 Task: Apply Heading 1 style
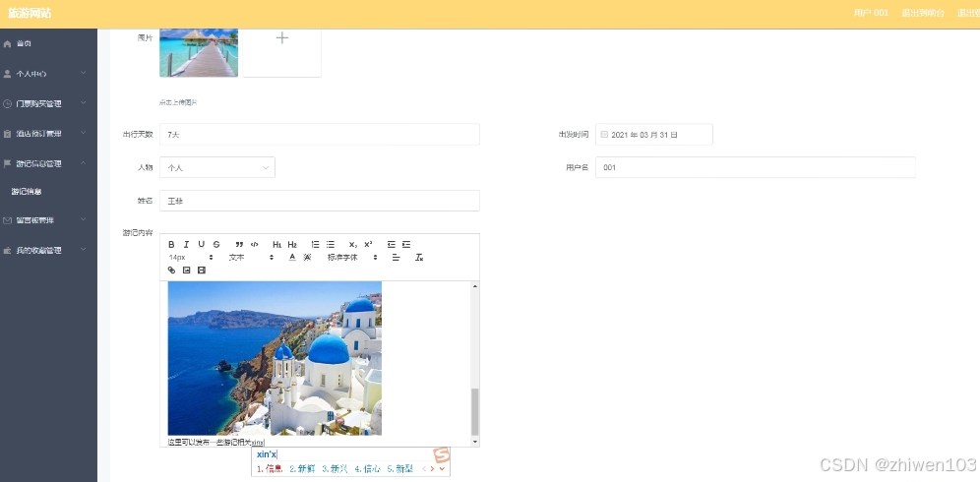(x=277, y=244)
